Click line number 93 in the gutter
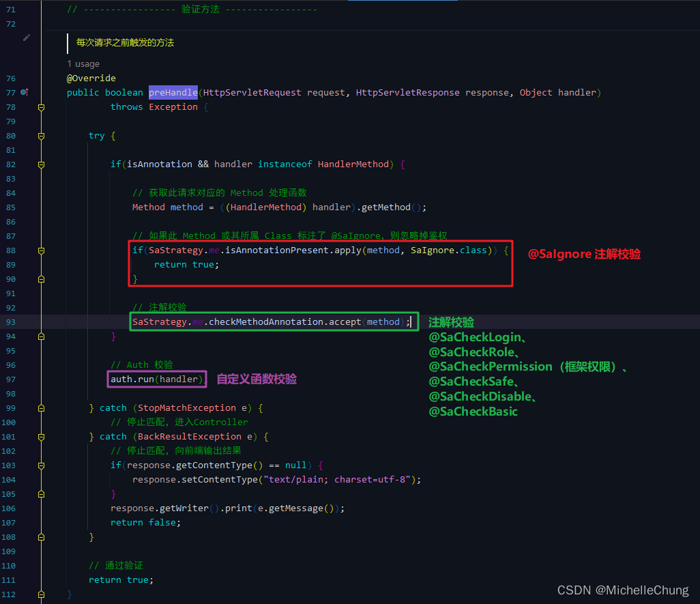700x604 pixels. [x=9, y=321]
